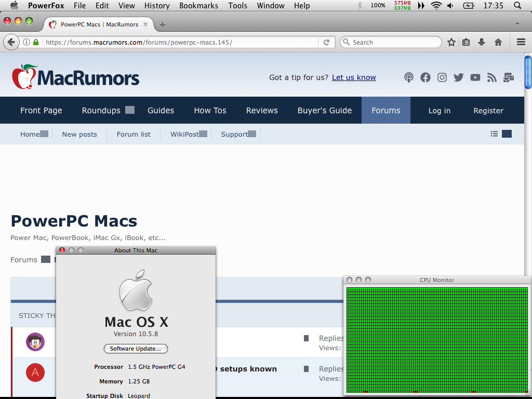
Task: Click Software Update button in About This Mac
Action: pyautogui.click(x=136, y=349)
